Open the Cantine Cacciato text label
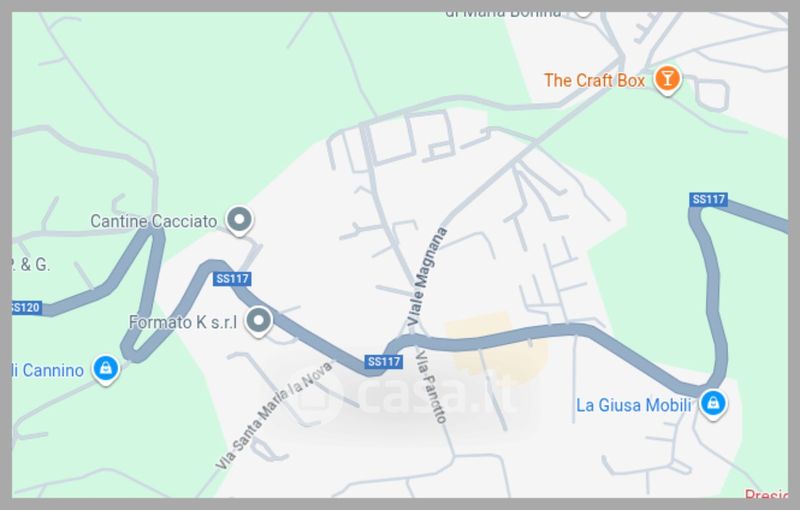The height and width of the screenshot is (510, 800). pos(154,221)
